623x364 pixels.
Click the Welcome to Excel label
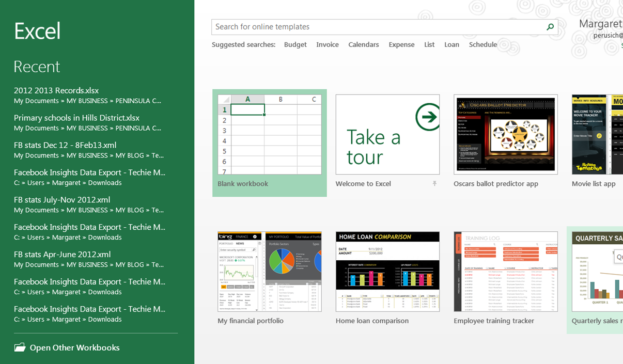tap(363, 184)
